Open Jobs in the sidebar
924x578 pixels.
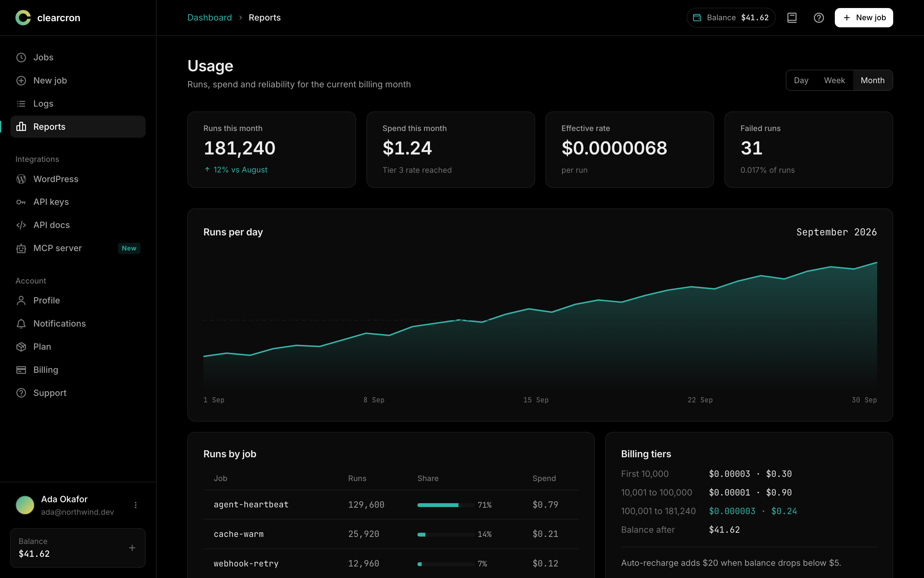(x=78, y=57)
